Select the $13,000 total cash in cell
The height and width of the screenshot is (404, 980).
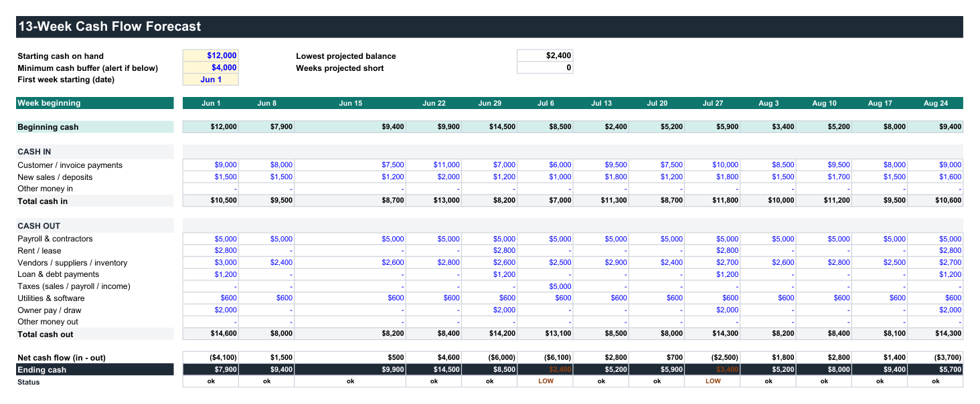[x=434, y=201]
